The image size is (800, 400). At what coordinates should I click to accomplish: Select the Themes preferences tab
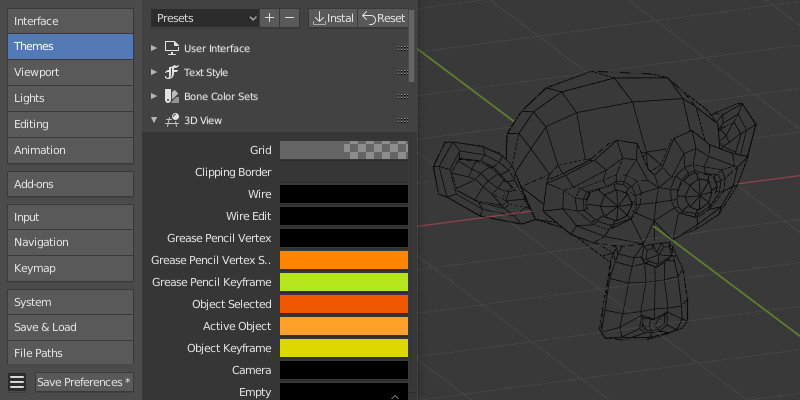70,46
